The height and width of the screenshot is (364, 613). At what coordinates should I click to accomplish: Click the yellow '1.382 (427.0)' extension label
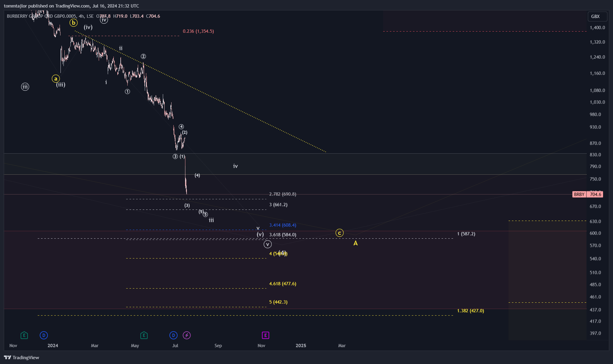(x=471, y=311)
